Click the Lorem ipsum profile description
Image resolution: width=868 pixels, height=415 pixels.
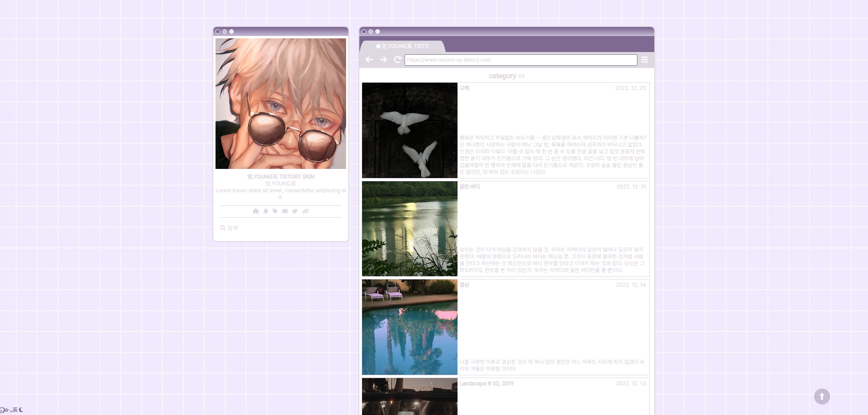pos(281,194)
